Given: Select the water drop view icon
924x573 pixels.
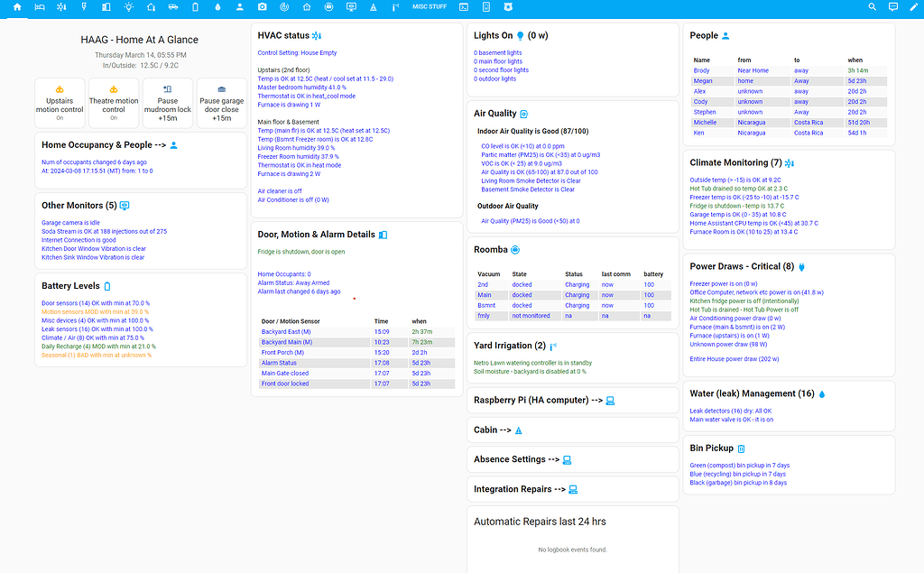Looking at the screenshot, I should tap(217, 7).
